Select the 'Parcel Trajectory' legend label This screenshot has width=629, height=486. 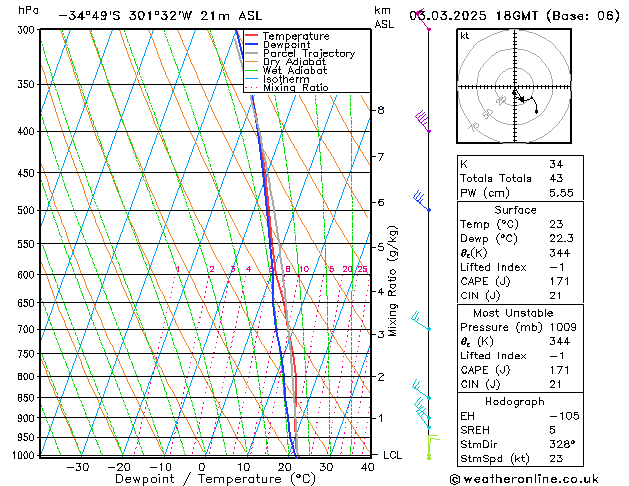tap(309, 53)
